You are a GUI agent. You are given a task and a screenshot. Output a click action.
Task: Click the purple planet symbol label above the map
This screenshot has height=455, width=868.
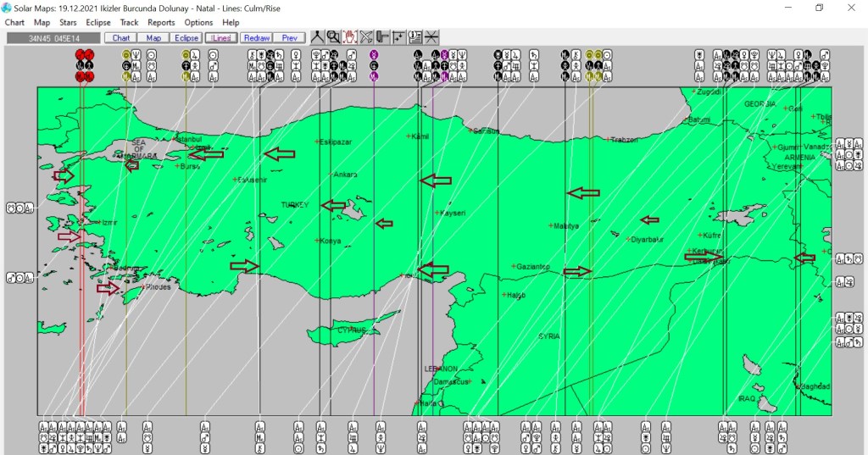click(374, 64)
